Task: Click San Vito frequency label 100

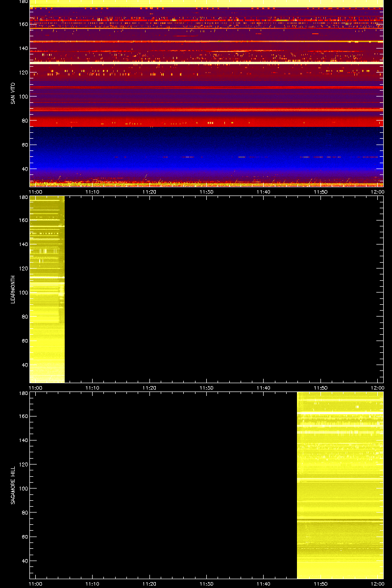Action: (23, 97)
